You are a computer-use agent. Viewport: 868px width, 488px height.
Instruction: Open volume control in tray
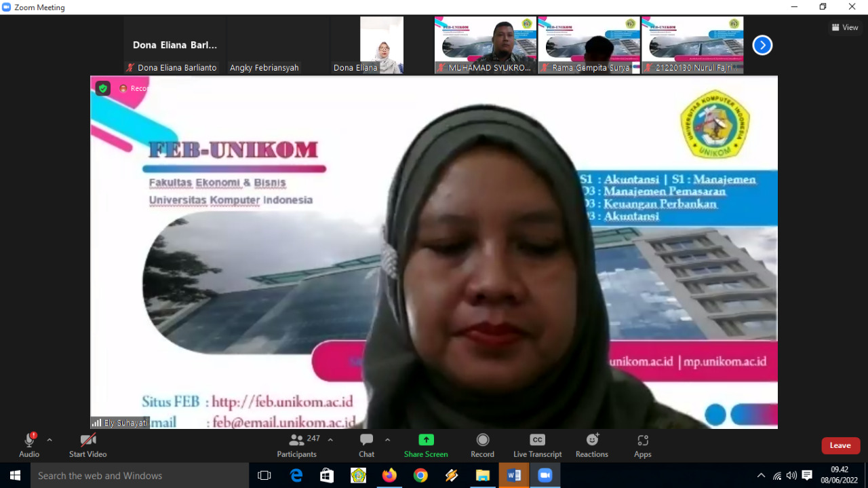coord(791,476)
